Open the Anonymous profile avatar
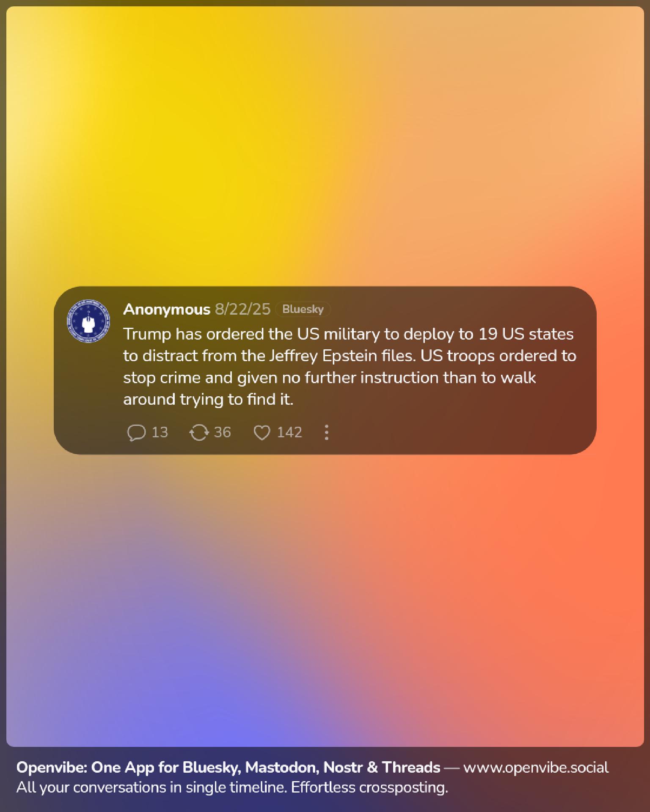 [x=88, y=321]
